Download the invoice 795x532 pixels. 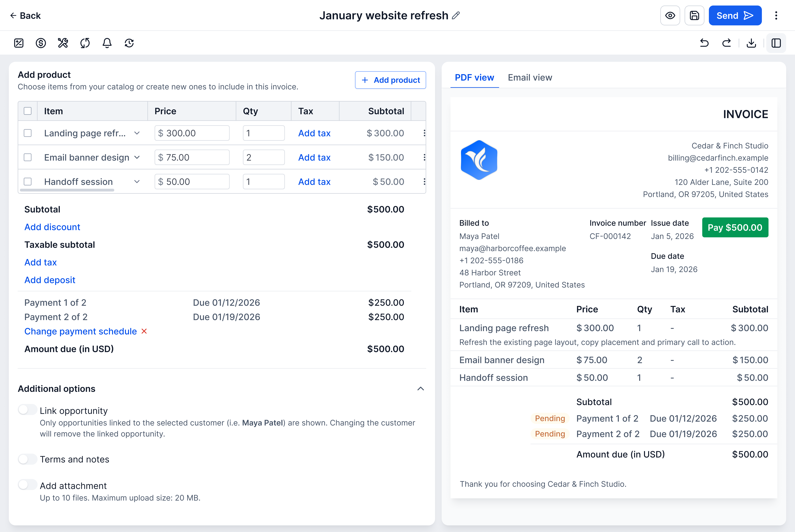pyautogui.click(x=752, y=43)
